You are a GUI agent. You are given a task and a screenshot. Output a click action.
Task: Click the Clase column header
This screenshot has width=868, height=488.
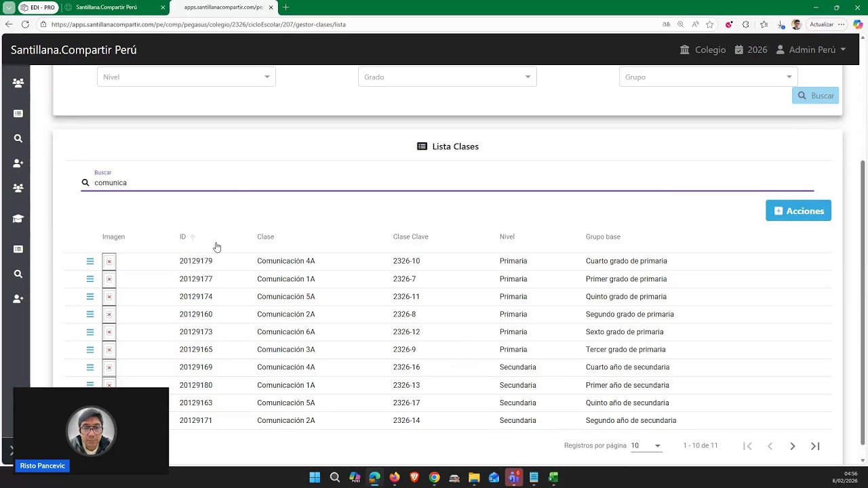coord(266,237)
